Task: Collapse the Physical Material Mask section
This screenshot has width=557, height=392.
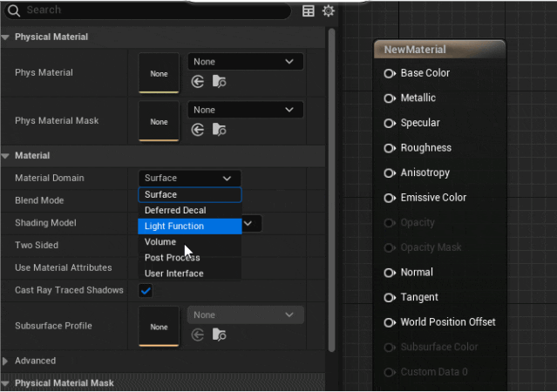Action: point(5,383)
